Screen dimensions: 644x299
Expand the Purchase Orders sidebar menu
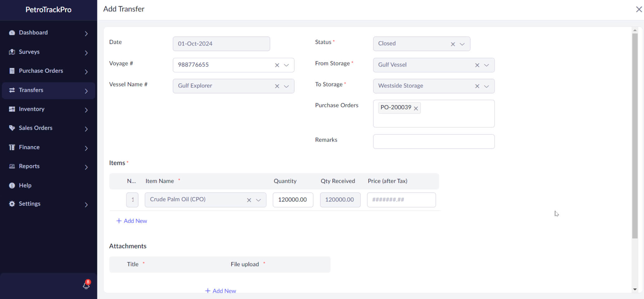point(86,71)
